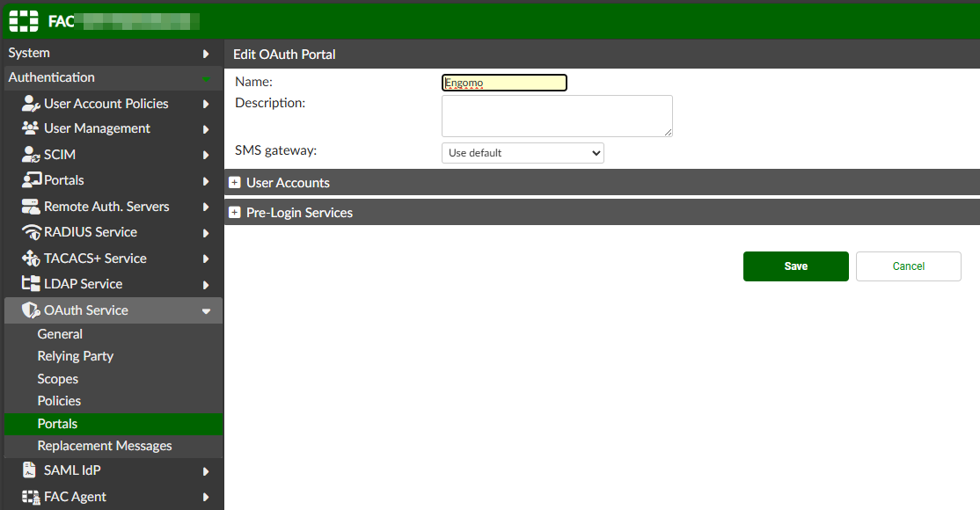980x510 pixels.
Task: Click the SCIM sidebar icon
Action: click(31, 155)
